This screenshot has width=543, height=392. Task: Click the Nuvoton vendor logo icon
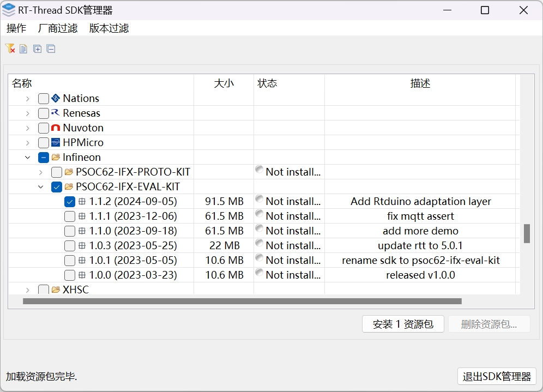pyautogui.click(x=56, y=128)
